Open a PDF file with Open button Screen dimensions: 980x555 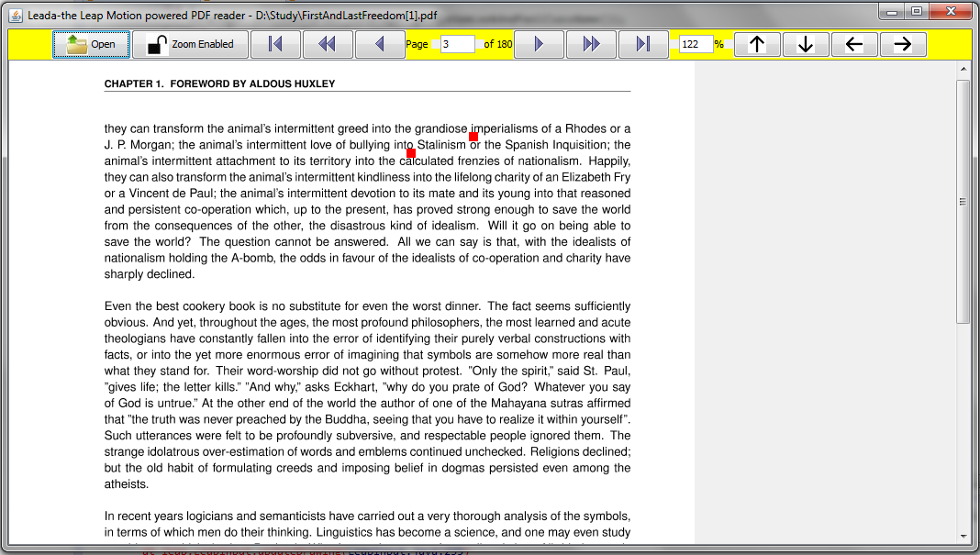[x=91, y=44]
